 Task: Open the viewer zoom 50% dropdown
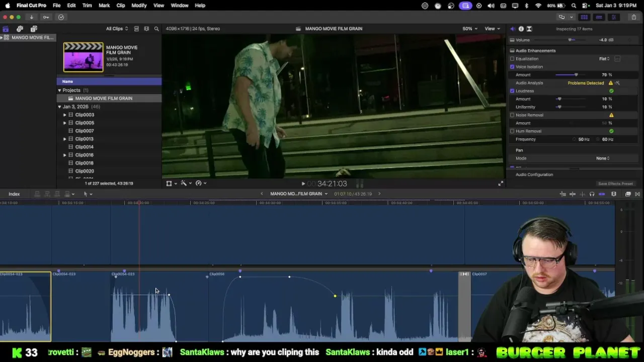pyautogui.click(x=470, y=29)
